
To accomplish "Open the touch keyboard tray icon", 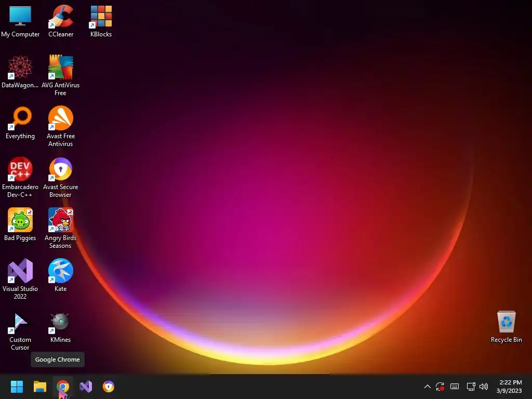I will [x=455, y=387].
